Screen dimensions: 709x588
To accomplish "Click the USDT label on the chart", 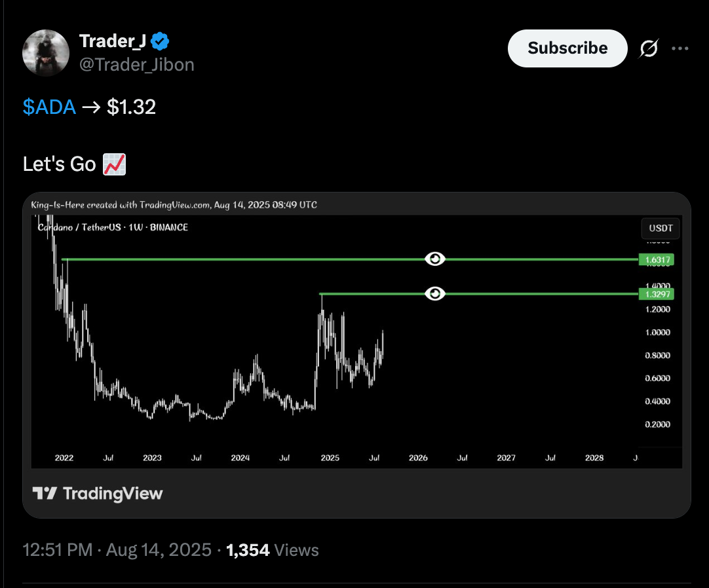I will (x=660, y=228).
